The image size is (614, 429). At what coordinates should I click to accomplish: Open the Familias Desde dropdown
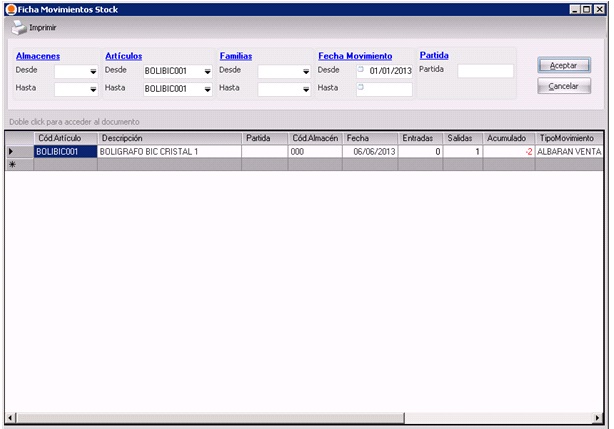pyautogui.click(x=306, y=72)
